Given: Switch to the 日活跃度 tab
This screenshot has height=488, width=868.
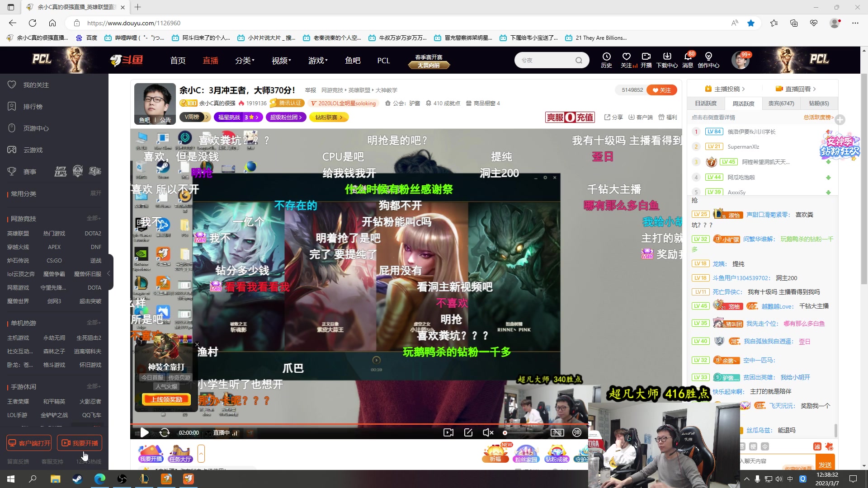Looking at the screenshot, I should (705, 103).
